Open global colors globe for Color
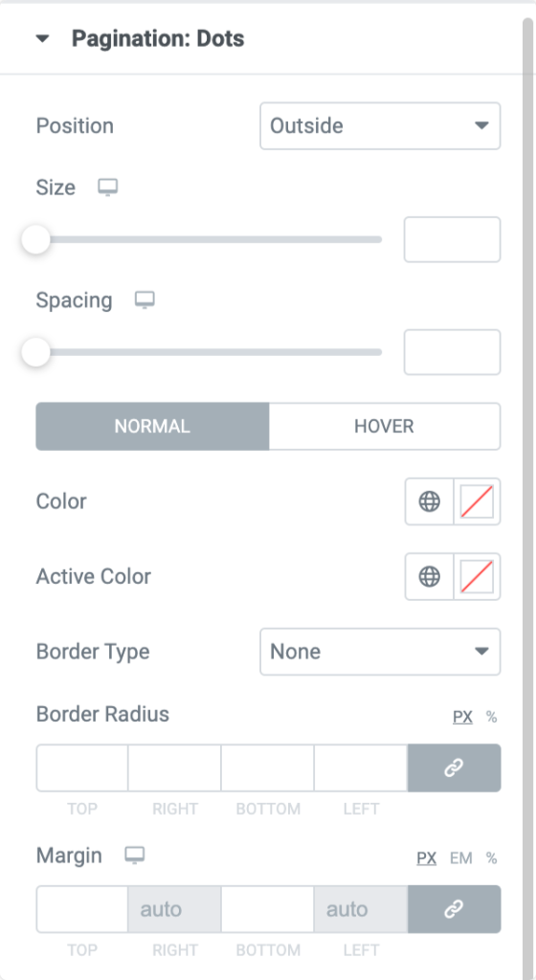This screenshot has width=536, height=980. (429, 501)
